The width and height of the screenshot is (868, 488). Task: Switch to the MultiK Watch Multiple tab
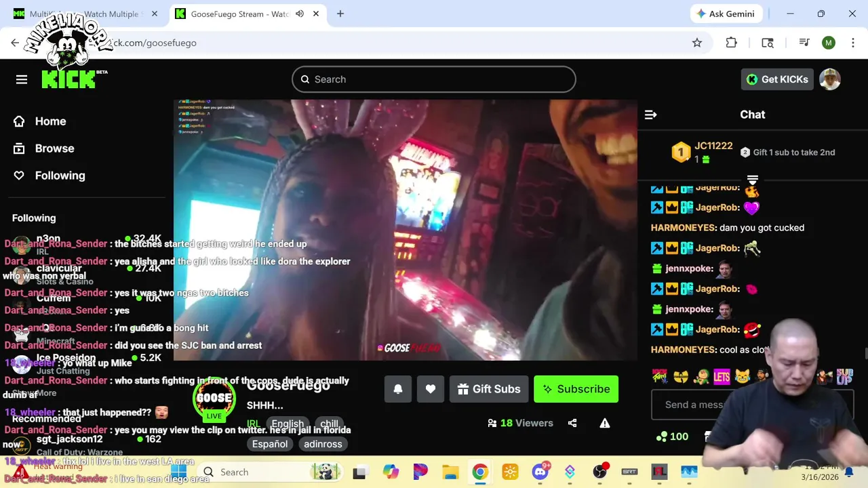coord(84,14)
